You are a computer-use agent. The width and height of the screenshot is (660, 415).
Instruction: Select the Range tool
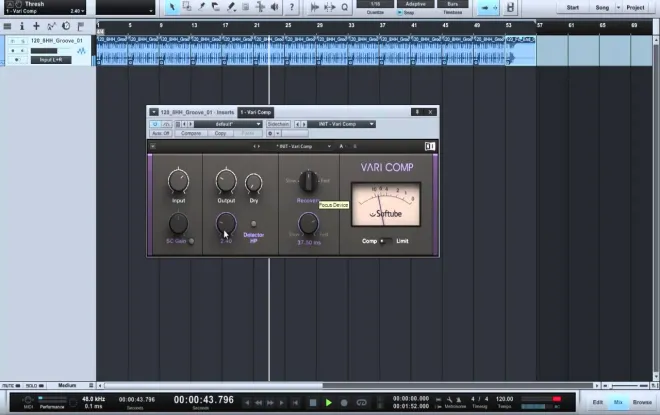[x=187, y=7]
